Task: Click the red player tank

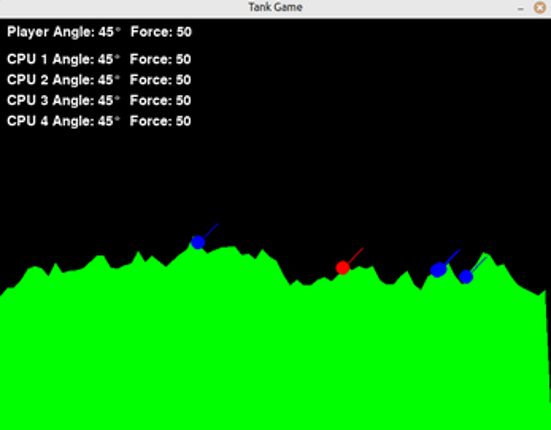Action: [342, 268]
